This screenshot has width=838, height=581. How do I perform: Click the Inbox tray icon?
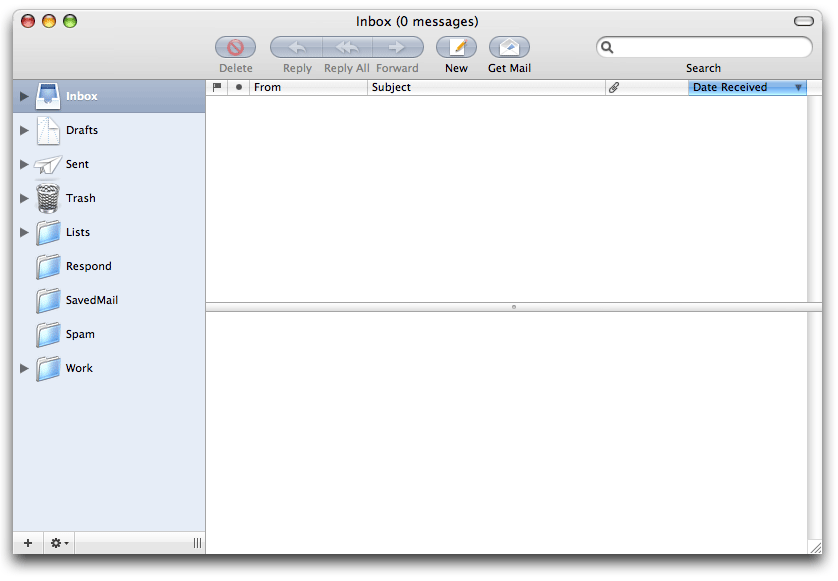(48, 96)
